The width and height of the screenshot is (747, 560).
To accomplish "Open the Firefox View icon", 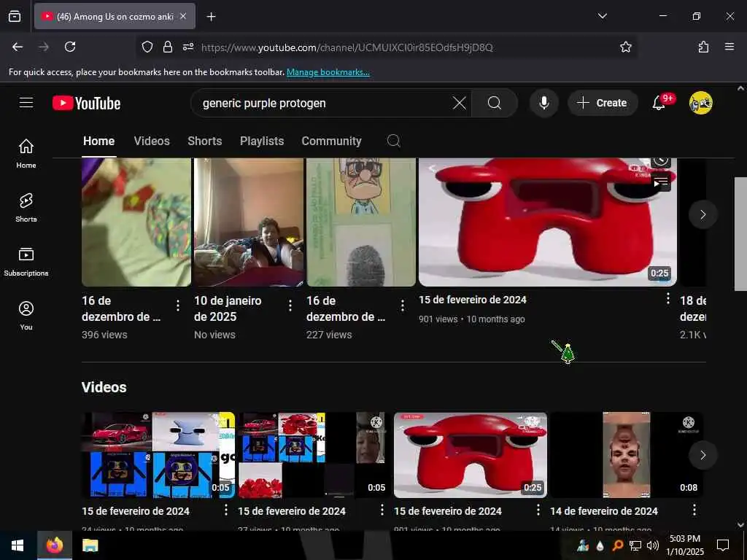I will pyautogui.click(x=15, y=16).
